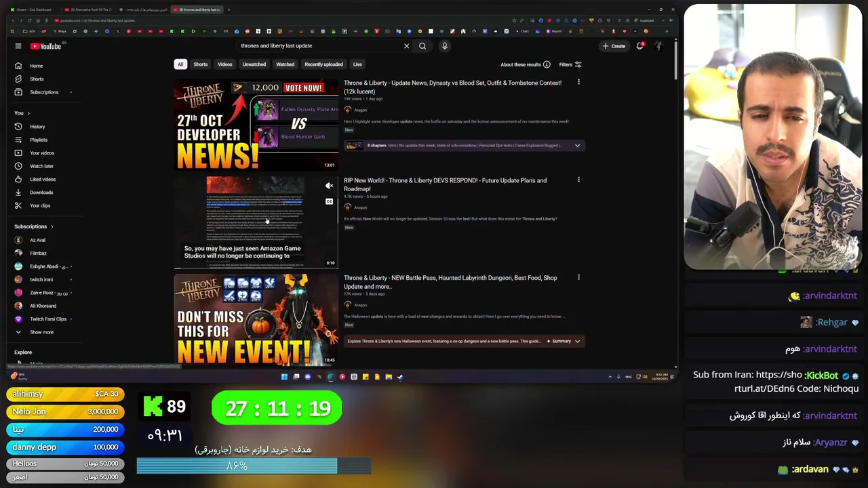Open the Filmbaz channel subscription
868x488 pixels.
(37, 253)
